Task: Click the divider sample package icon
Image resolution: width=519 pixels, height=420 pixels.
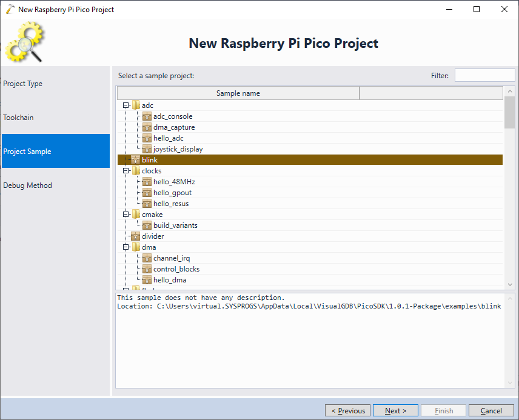Action: pyautogui.click(x=136, y=236)
